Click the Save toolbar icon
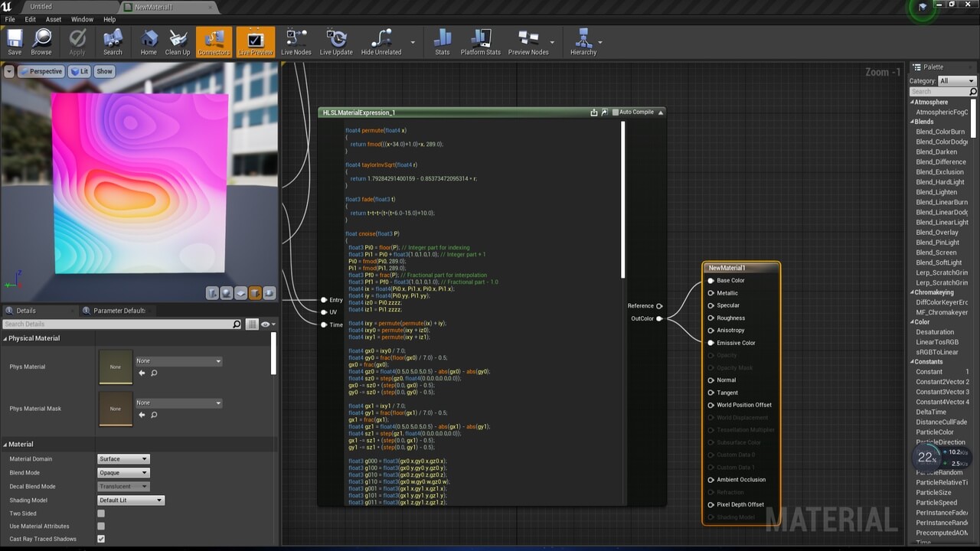 tap(15, 41)
